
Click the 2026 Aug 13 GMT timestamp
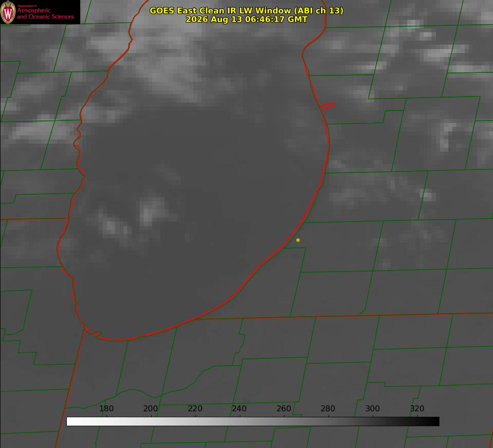[x=246, y=19]
